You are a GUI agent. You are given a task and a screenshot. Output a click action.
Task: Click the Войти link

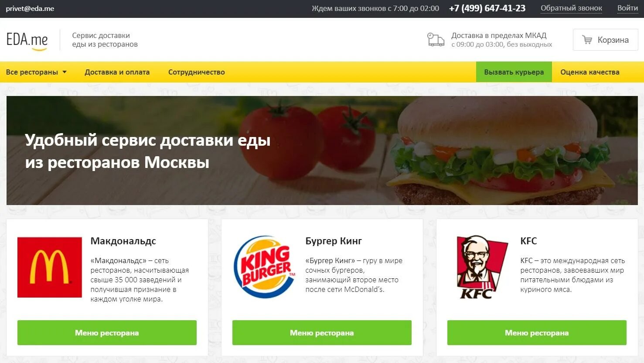(627, 8)
